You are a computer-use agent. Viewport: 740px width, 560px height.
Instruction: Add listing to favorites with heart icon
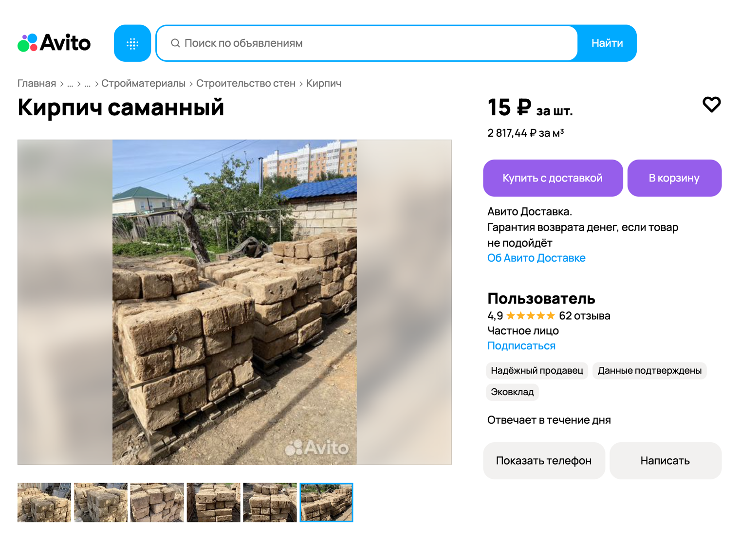(x=711, y=104)
